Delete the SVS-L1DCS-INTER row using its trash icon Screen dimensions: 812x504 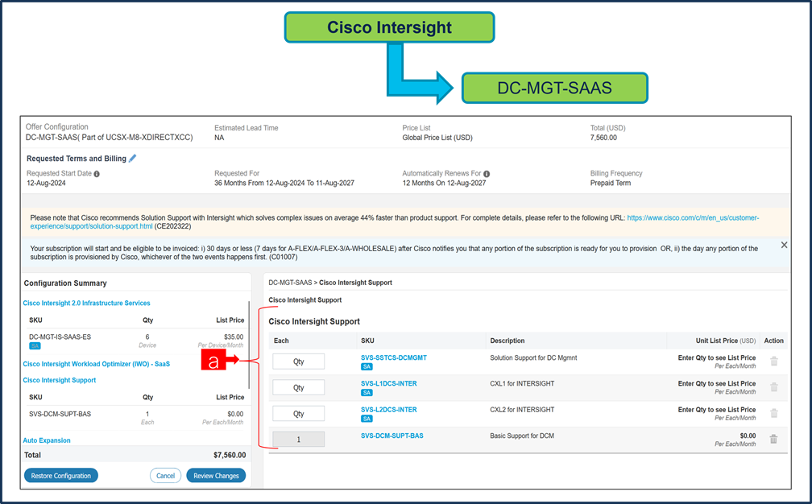click(x=773, y=387)
